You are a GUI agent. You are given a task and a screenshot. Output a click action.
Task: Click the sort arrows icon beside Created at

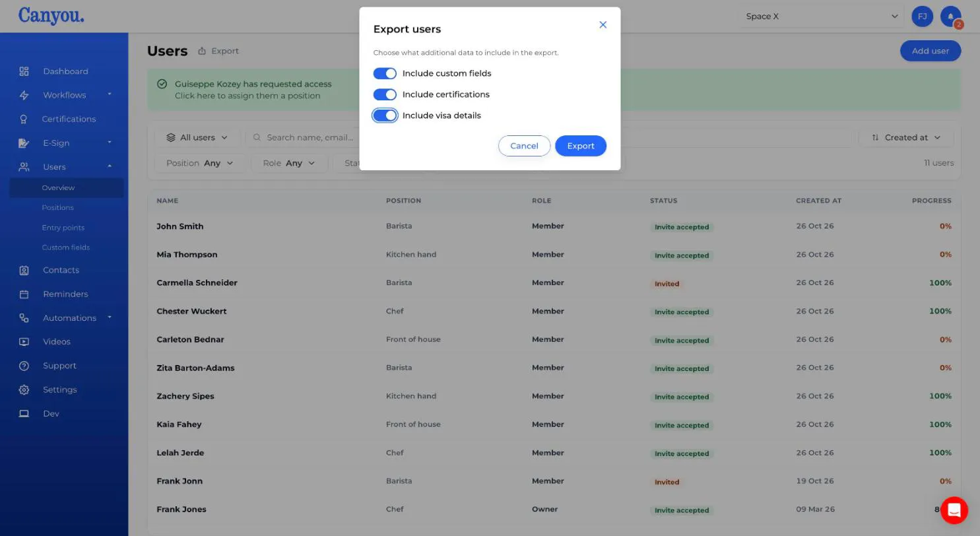875,137
